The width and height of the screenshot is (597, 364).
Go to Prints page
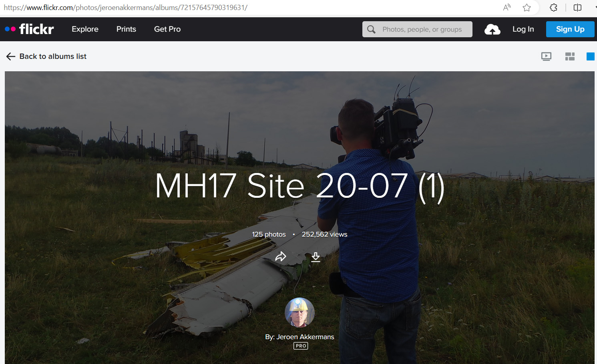tap(126, 29)
